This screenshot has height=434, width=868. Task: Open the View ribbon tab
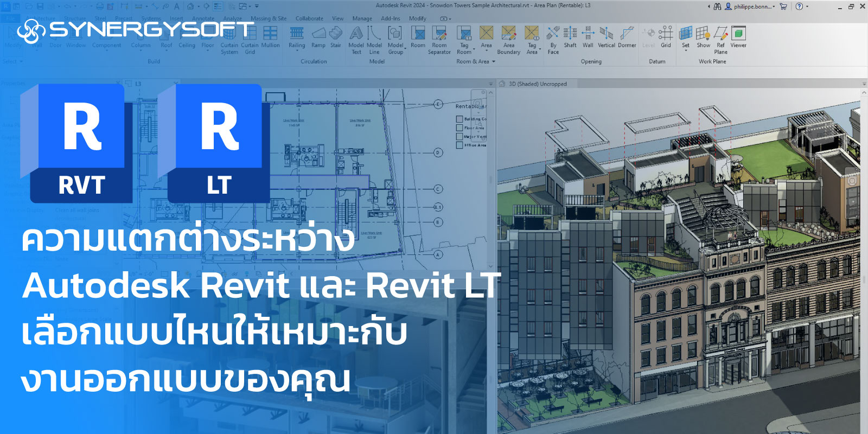click(338, 18)
